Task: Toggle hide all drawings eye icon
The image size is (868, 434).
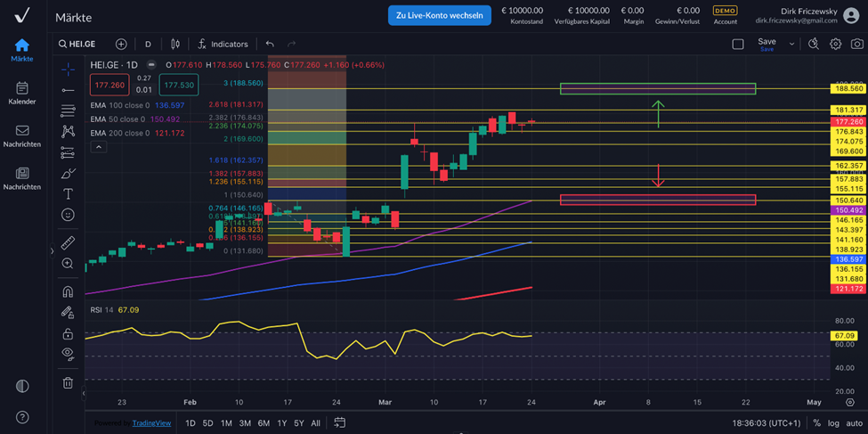Action: 68,354
